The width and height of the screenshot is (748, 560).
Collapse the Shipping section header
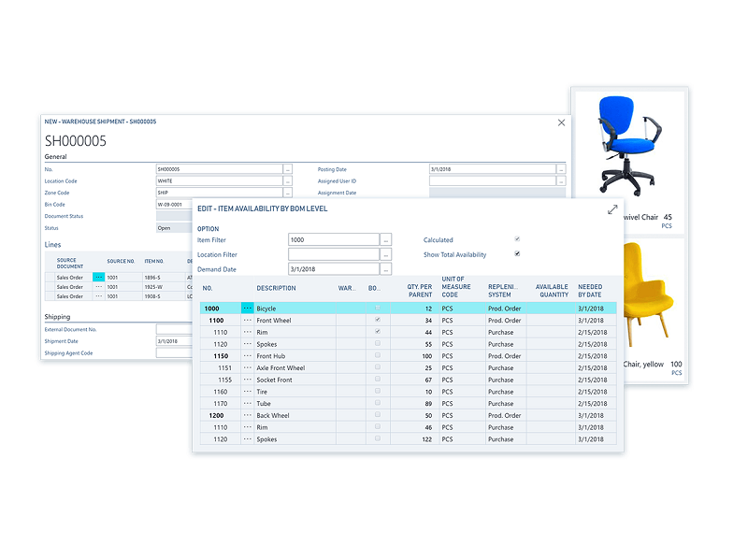[57, 317]
